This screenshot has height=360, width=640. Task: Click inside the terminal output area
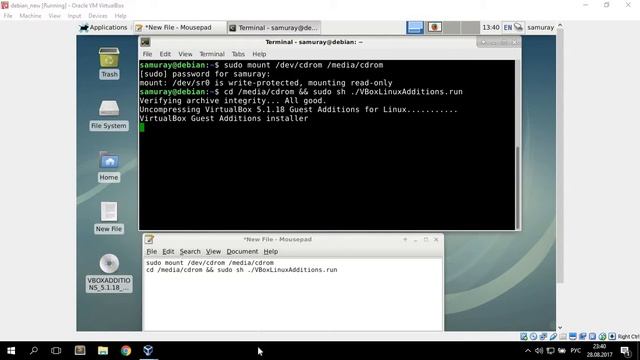pyautogui.click(x=327, y=145)
